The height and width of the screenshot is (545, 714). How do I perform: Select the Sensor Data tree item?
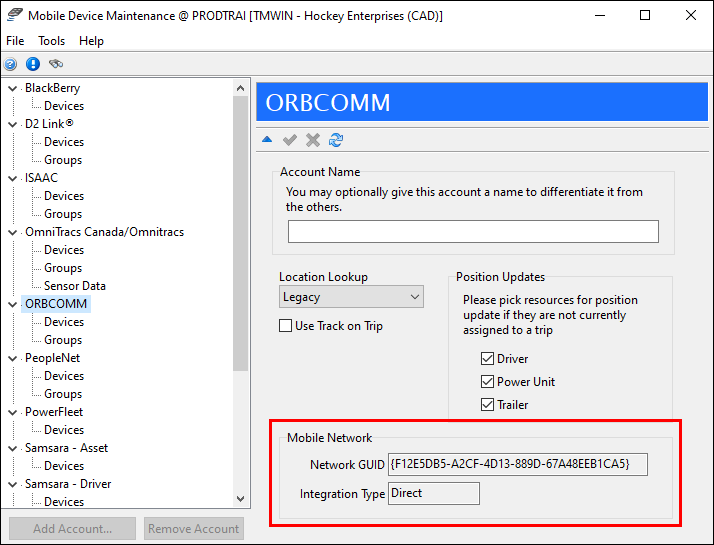coord(75,286)
